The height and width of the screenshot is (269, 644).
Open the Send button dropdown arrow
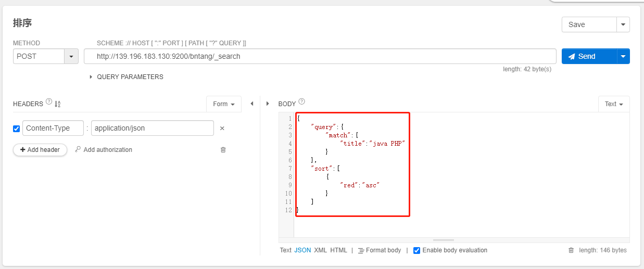(623, 56)
